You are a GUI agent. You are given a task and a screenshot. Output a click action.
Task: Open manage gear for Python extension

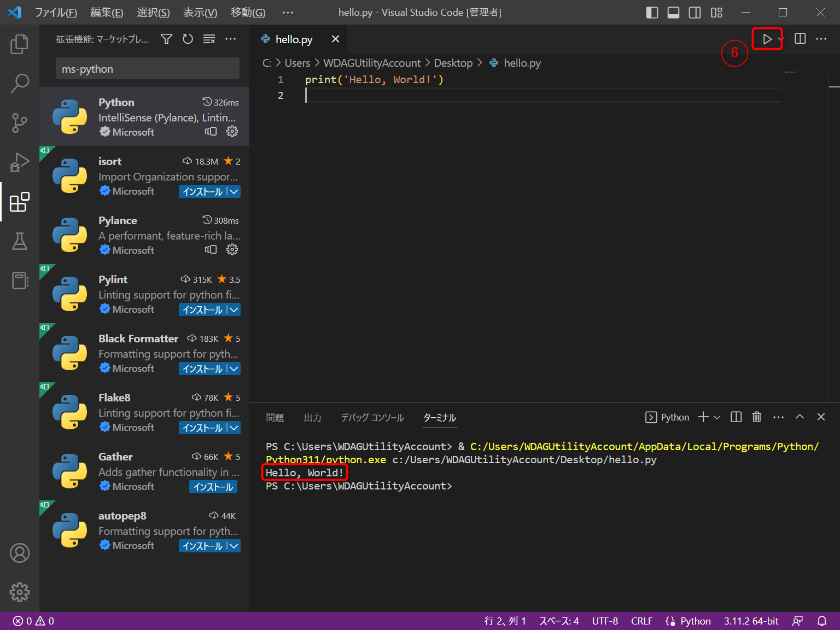tap(232, 131)
